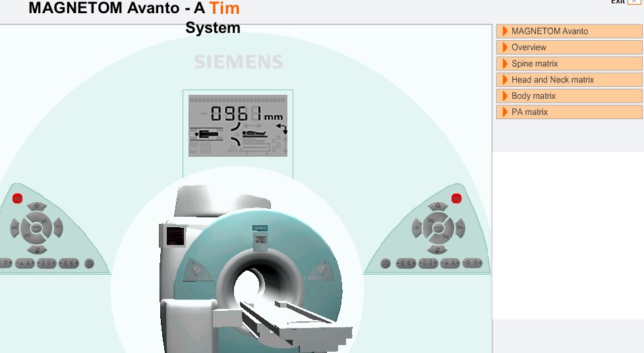
Task: Click music mute button on left panel
Action: click(36, 250)
